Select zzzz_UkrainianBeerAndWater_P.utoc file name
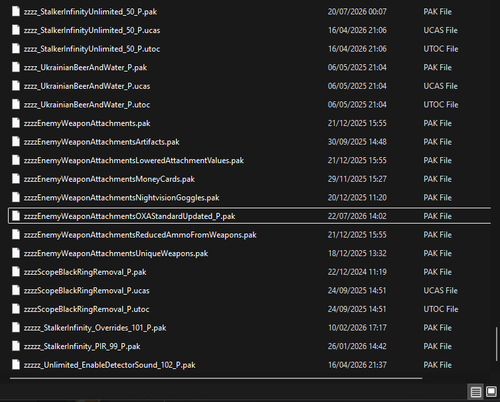Image resolution: width=500 pixels, height=402 pixels. click(87, 105)
